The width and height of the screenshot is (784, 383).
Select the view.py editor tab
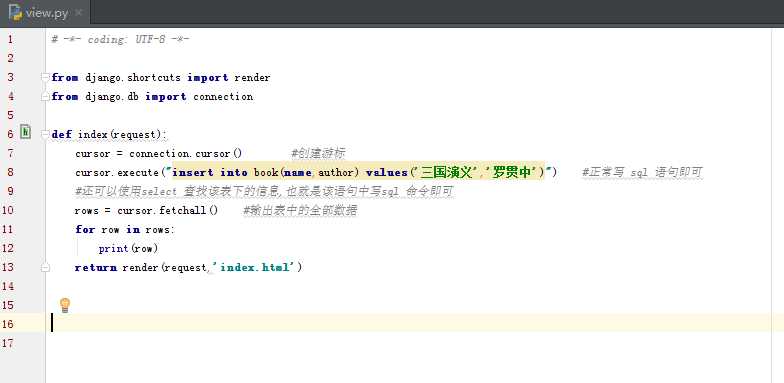[x=45, y=13]
